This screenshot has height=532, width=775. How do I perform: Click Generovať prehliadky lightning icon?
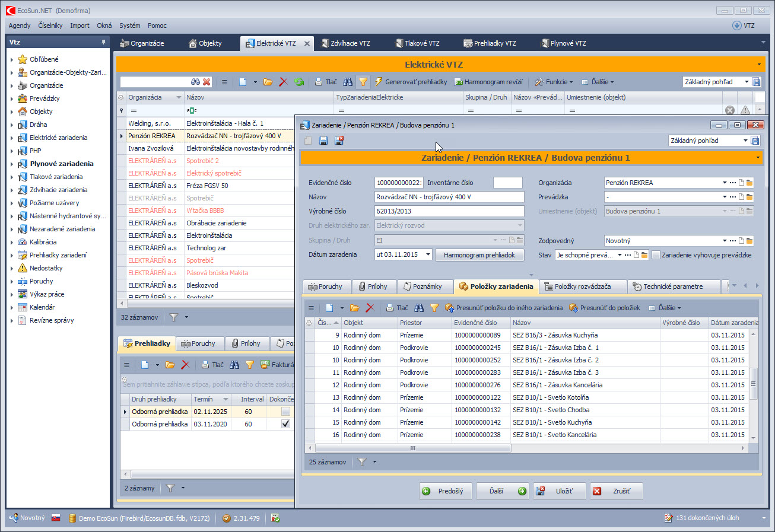click(x=379, y=82)
